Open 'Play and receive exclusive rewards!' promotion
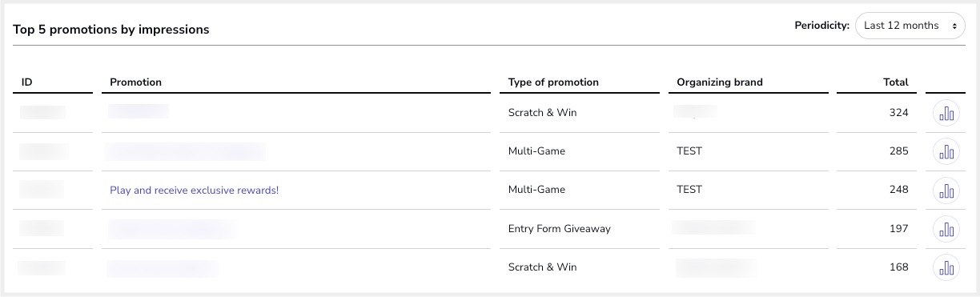Image resolution: width=980 pixels, height=297 pixels. (195, 191)
